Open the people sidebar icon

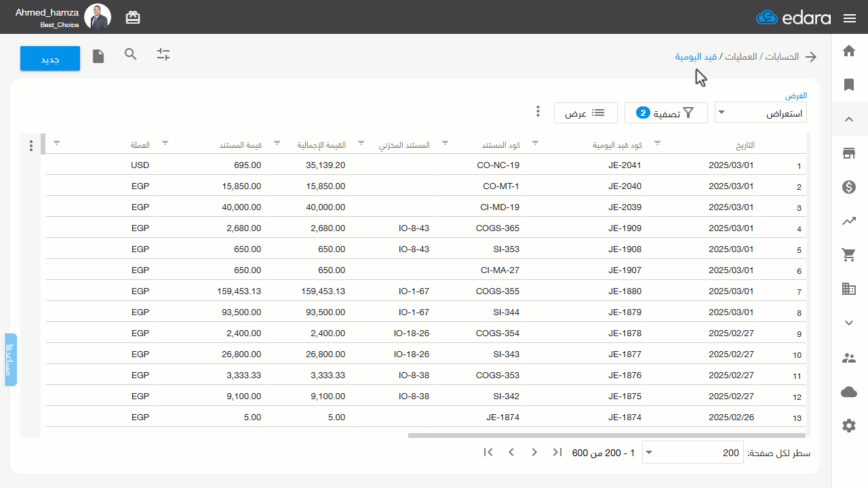pyautogui.click(x=849, y=358)
